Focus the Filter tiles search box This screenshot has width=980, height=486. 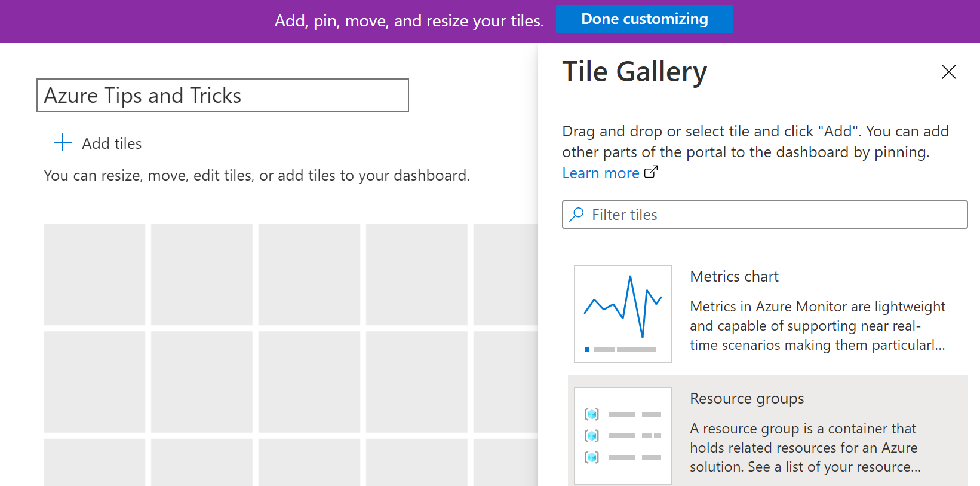(x=765, y=215)
